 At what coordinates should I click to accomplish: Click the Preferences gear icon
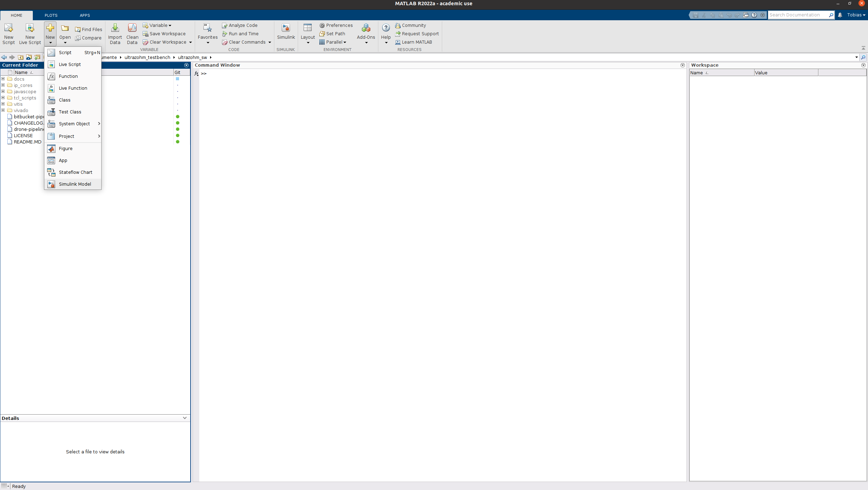pyautogui.click(x=322, y=25)
